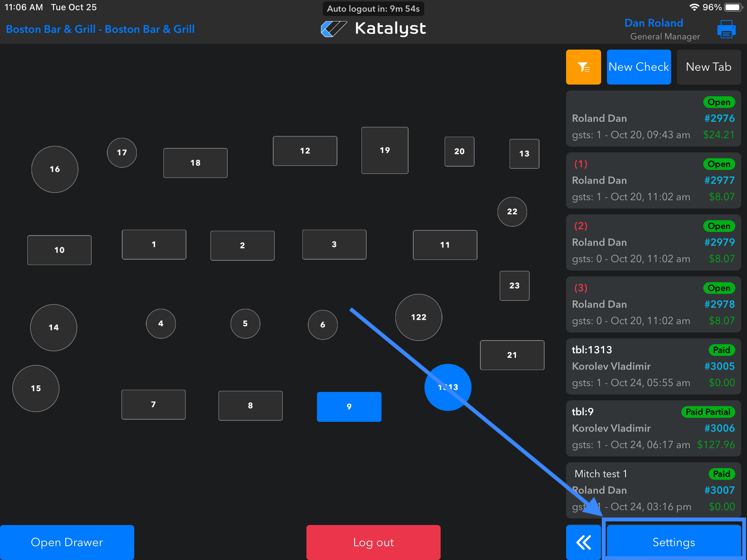
Task: Select round table 16 on floor plan
Action: 55,169
